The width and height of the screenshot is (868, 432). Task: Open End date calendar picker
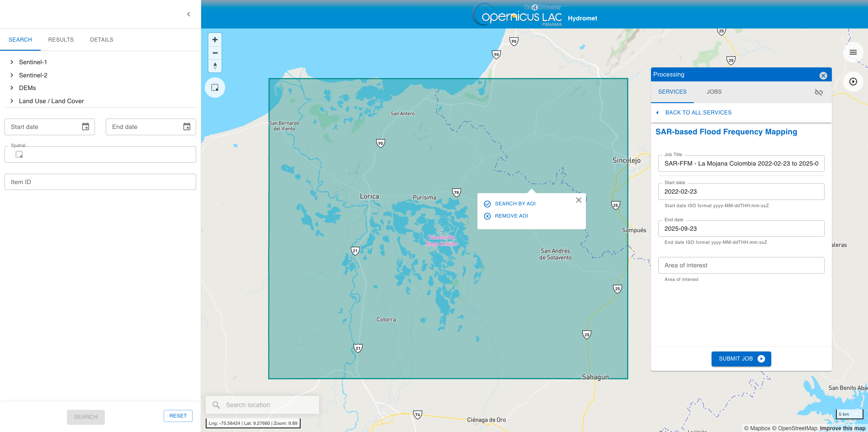[187, 127]
